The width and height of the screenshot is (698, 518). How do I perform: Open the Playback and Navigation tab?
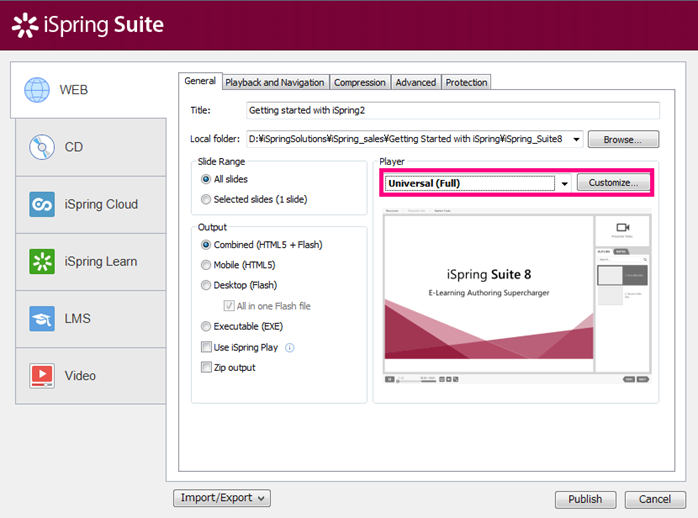pyautogui.click(x=275, y=82)
